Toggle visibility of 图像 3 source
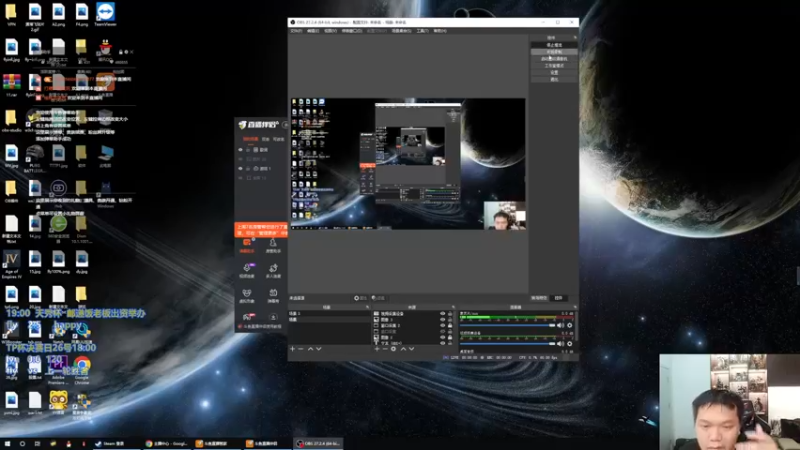Screen dimensions: 800x450 pyautogui.click(x=442, y=319)
